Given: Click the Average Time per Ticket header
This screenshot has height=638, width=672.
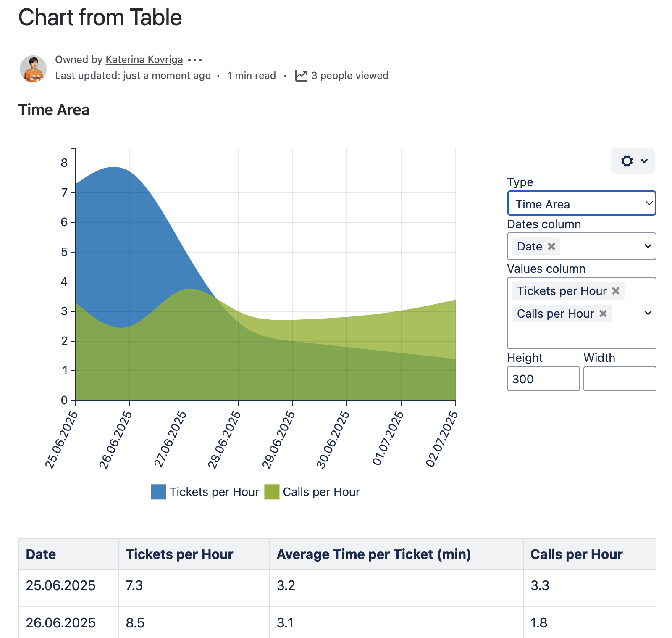Looking at the screenshot, I should point(373,554).
